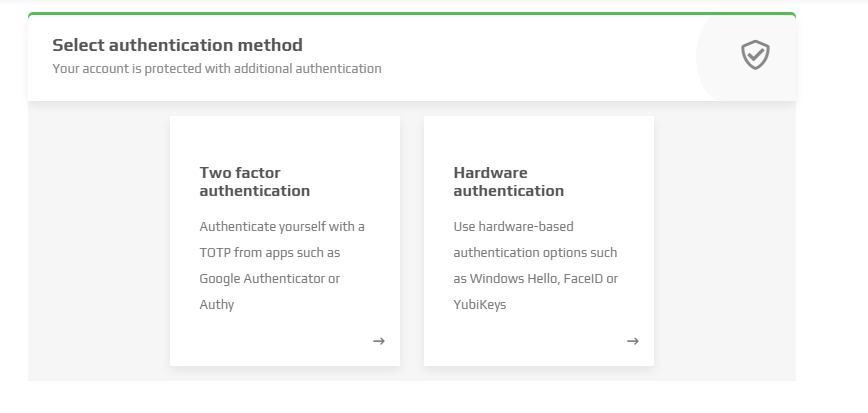Click the 'Use hardware-based' text line
868x413 pixels.
(x=514, y=226)
